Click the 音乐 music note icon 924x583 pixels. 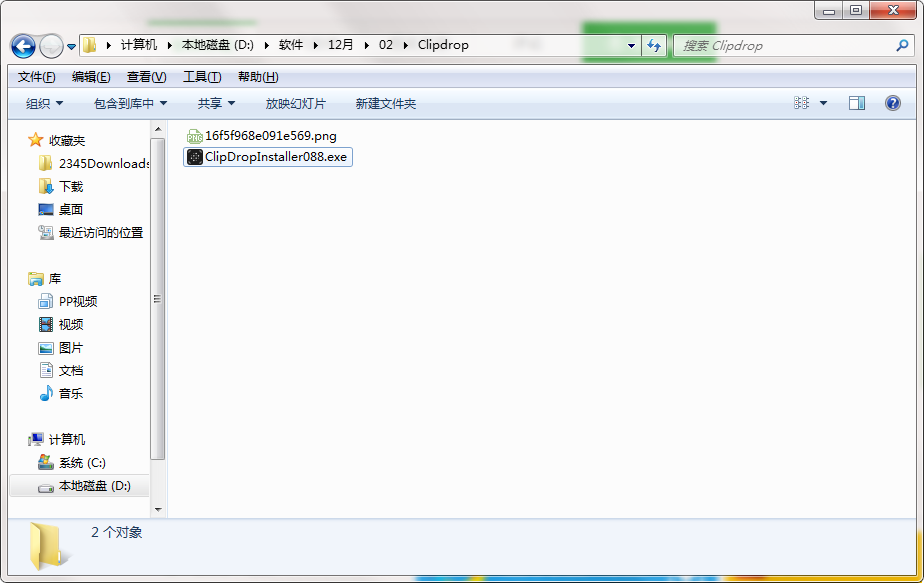tap(46, 393)
